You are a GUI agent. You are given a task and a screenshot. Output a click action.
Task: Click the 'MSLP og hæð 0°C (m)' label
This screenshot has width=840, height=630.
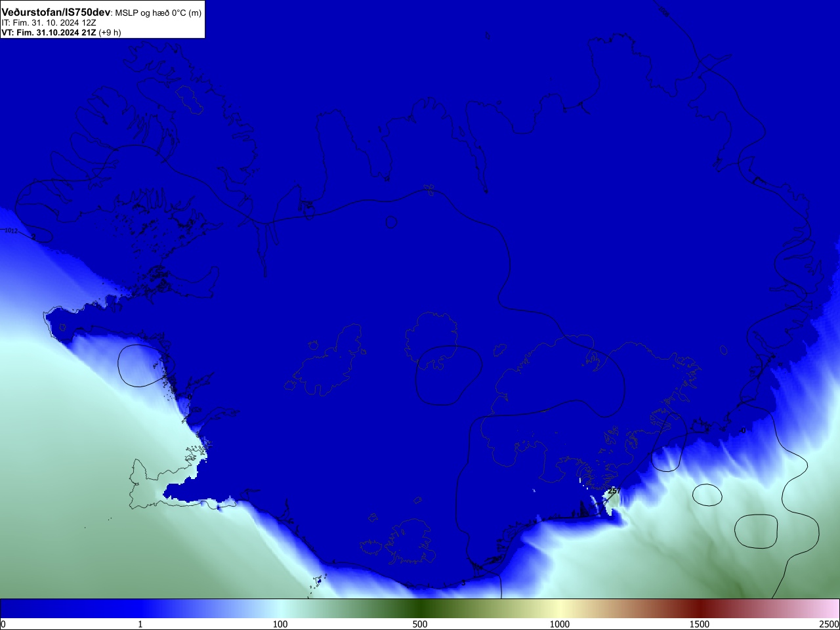tap(158, 13)
